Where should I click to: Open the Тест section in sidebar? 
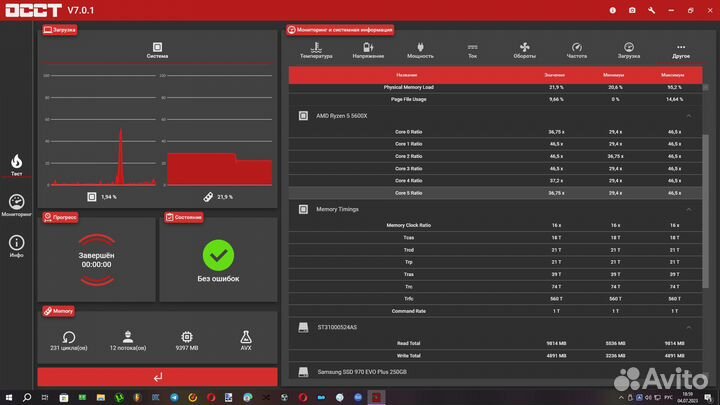pyautogui.click(x=16, y=164)
